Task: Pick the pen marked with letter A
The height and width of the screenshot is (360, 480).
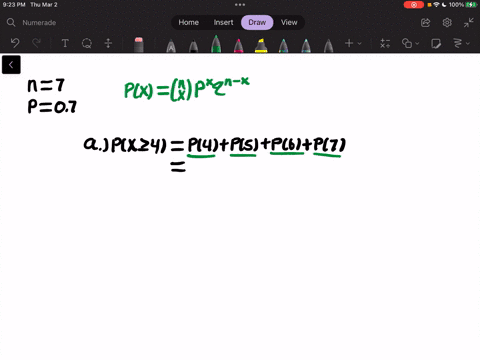Action: (171, 46)
